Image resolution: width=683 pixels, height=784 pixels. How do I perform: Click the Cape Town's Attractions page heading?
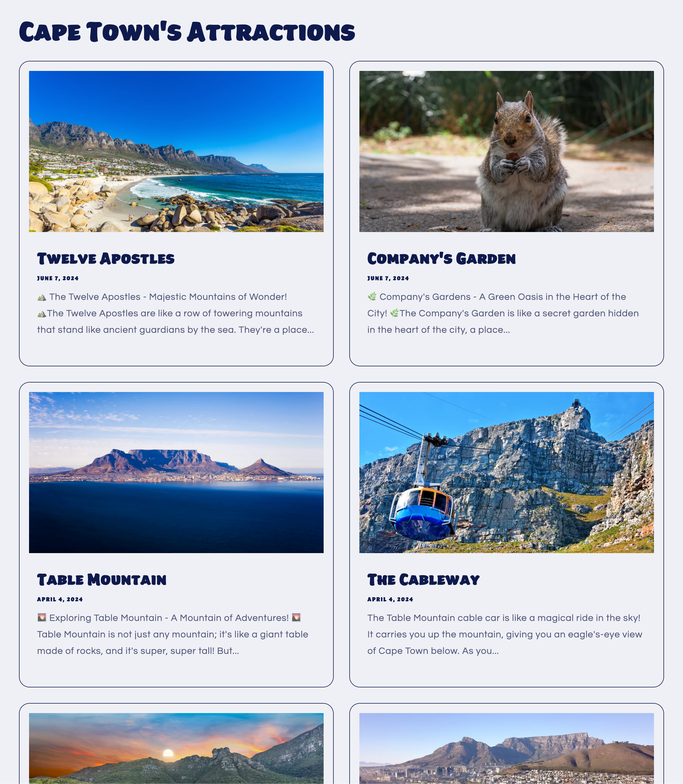tap(187, 32)
